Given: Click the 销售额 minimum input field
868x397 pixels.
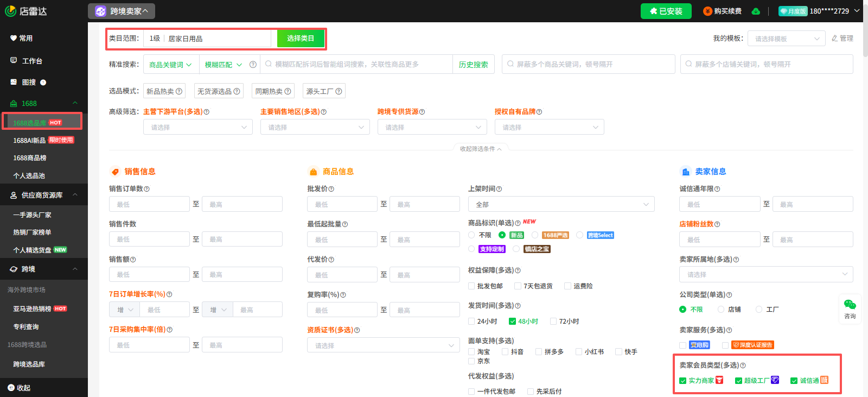Looking at the screenshot, I should (149, 275).
